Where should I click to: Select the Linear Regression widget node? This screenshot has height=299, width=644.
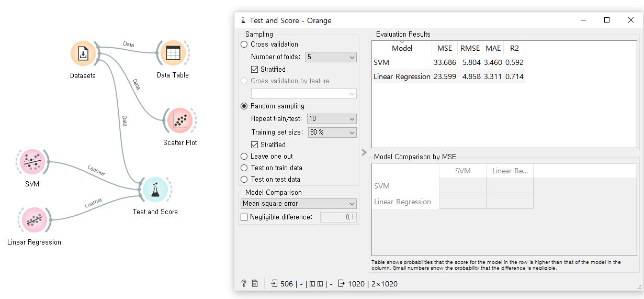coord(34,220)
